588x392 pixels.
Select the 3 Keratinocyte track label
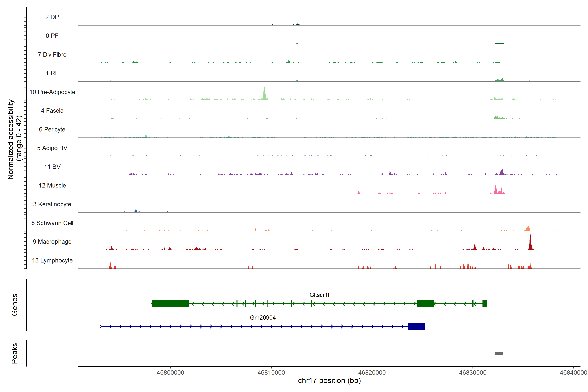coord(52,204)
